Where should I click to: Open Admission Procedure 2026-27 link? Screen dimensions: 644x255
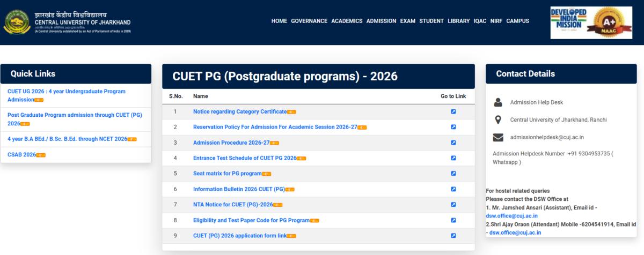click(231, 142)
